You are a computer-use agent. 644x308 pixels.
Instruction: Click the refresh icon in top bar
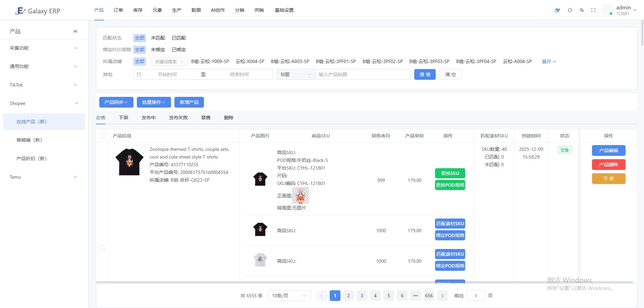pos(570,10)
